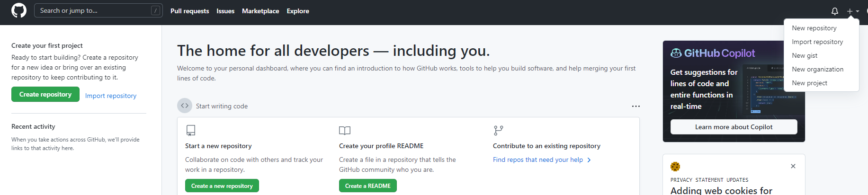The image size is (868, 195).
Task: Click the Start writing code label
Action: pyautogui.click(x=222, y=106)
